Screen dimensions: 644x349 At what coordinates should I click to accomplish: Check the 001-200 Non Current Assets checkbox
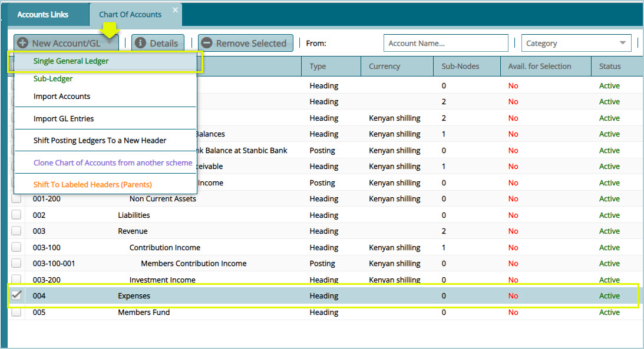16,199
